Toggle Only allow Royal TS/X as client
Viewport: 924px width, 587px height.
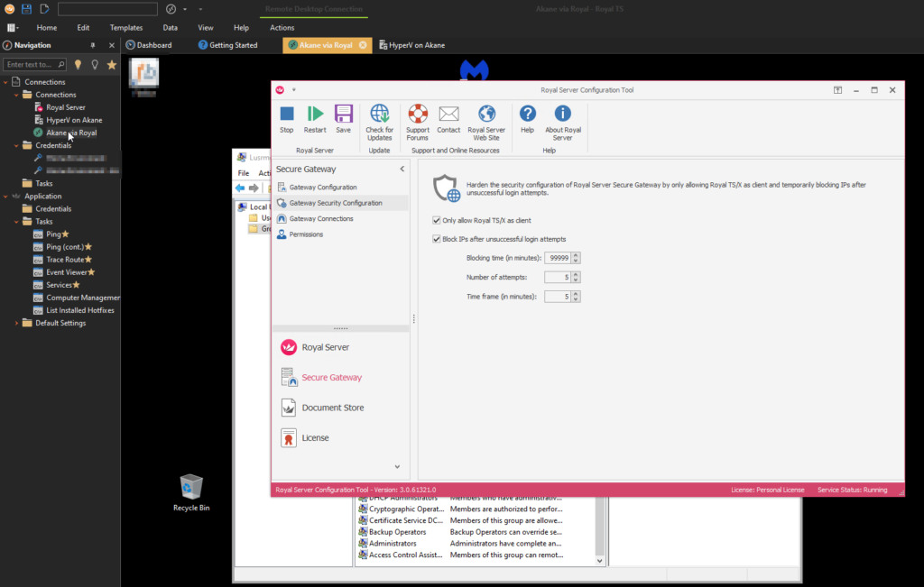[437, 220]
